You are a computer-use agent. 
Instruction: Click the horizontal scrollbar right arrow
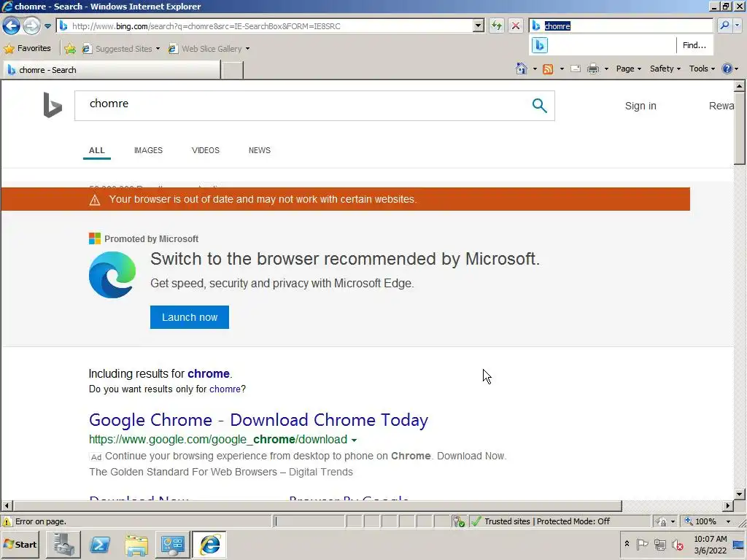pos(728,506)
